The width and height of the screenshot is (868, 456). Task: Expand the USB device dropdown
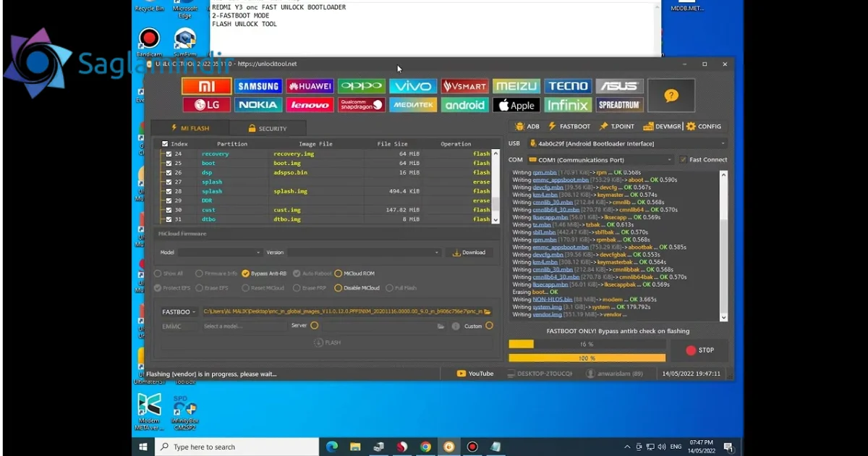pos(626,144)
